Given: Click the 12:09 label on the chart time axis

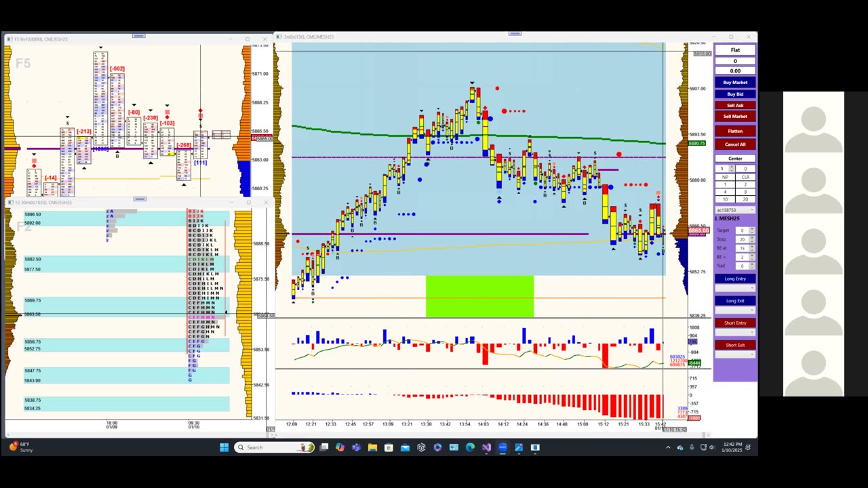Looking at the screenshot, I should (x=292, y=424).
